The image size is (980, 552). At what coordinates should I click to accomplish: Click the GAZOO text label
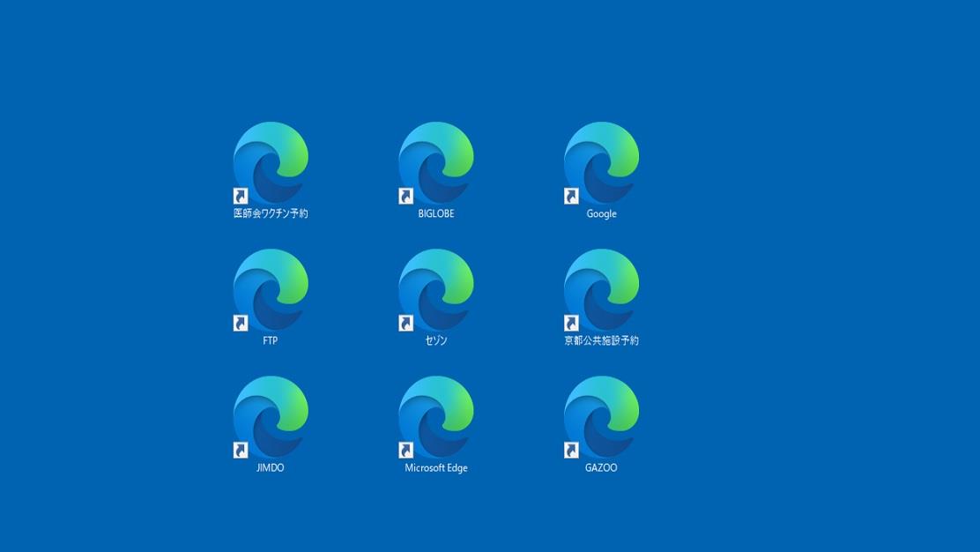tap(601, 467)
